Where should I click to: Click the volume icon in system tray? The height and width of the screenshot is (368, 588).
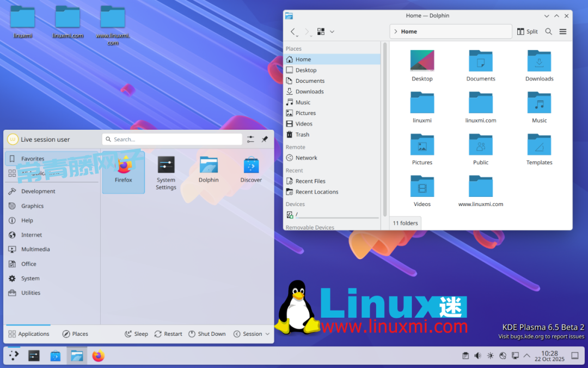[x=477, y=356]
